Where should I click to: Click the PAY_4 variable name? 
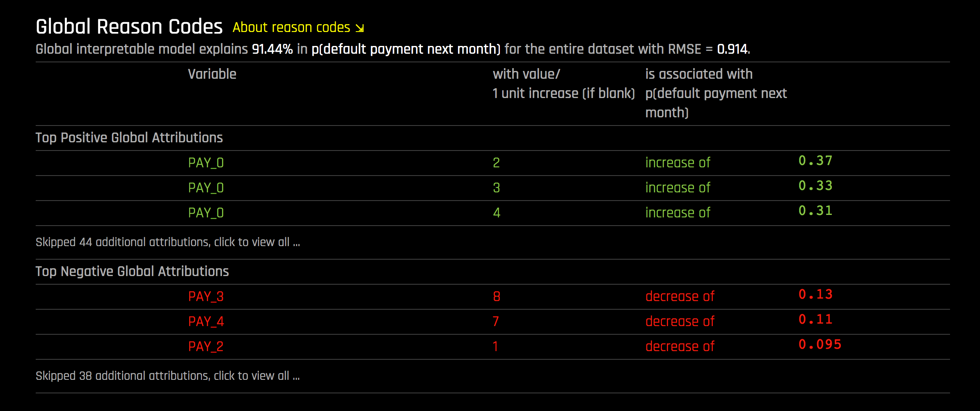(206, 322)
